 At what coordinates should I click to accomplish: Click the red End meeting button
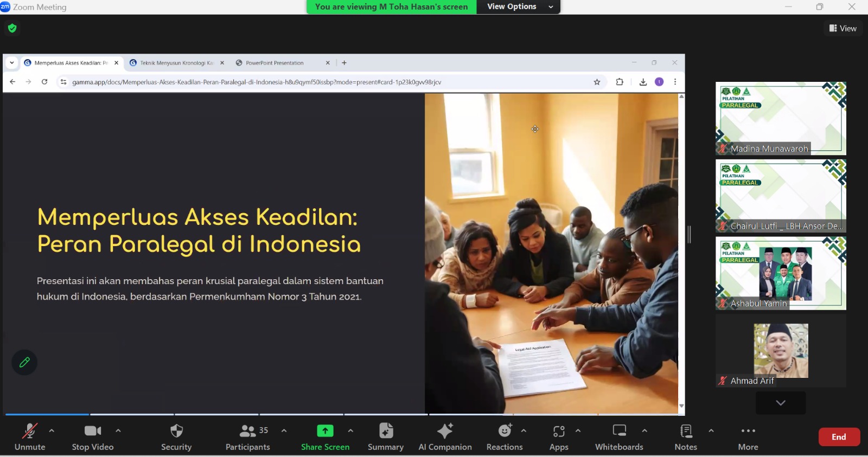pos(839,437)
